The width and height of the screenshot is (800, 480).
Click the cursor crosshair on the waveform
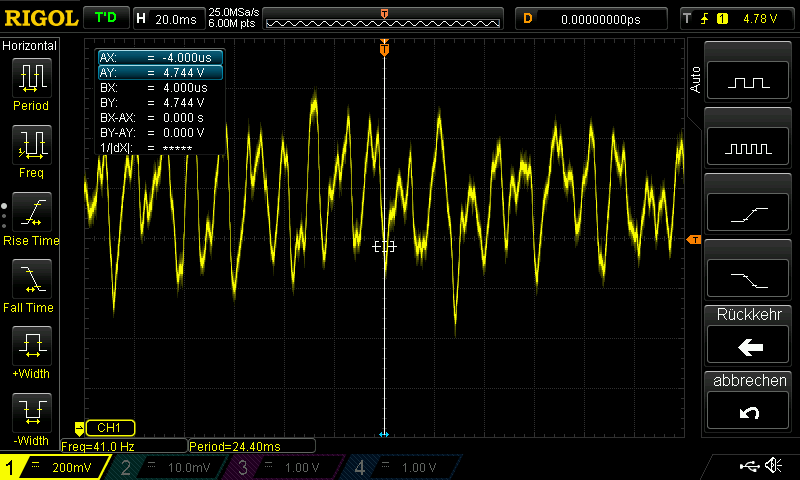(384, 247)
